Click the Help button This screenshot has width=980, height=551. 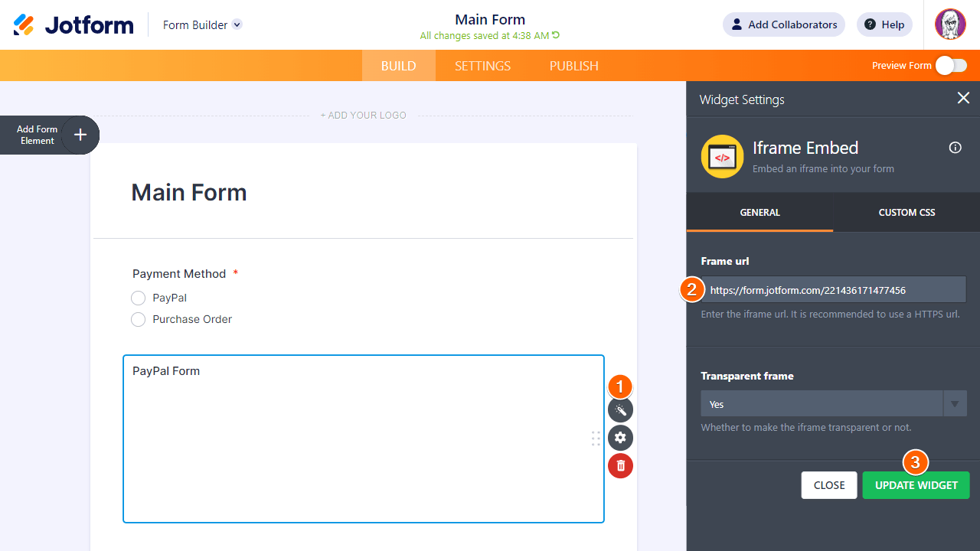click(884, 24)
